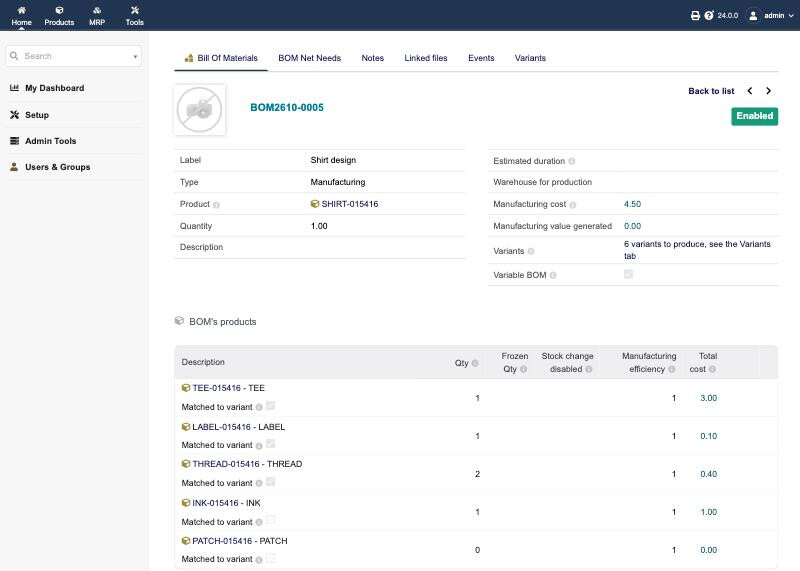Image resolution: width=800 pixels, height=571 pixels.
Task: Click the Qty column info icon
Action: point(475,363)
